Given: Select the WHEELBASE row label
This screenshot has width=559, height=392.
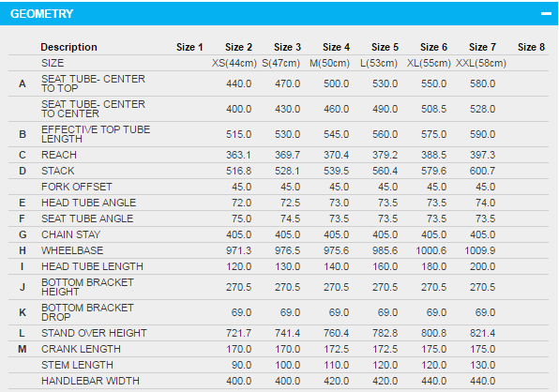Looking at the screenshot, I should 72,250.
